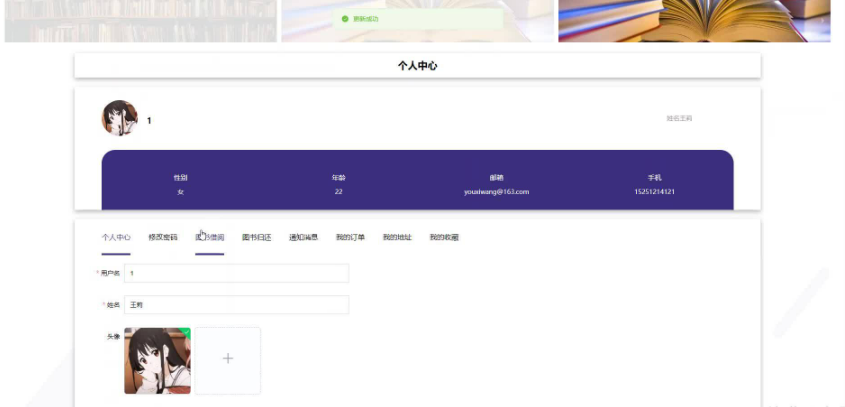This screenshot has height=407, width=845.
Task: Switch to the 修改密码 tab
Action: 163,237
